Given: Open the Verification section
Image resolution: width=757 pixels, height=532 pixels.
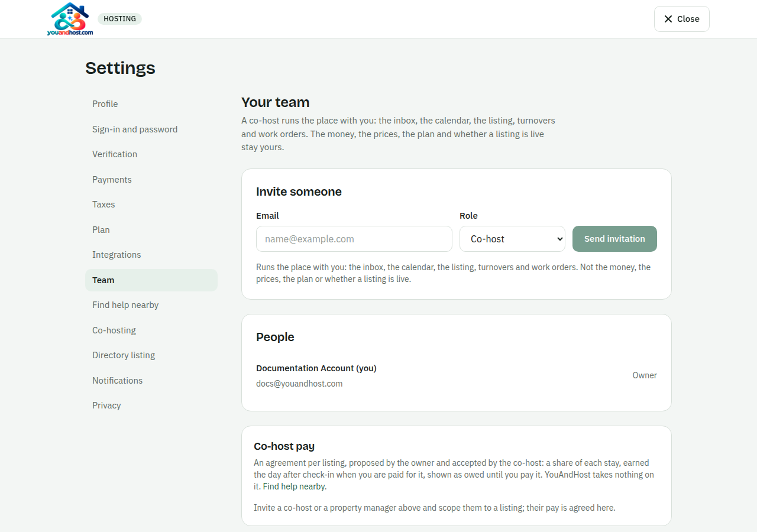Looking at the screenshot, I should click(151, 154).
